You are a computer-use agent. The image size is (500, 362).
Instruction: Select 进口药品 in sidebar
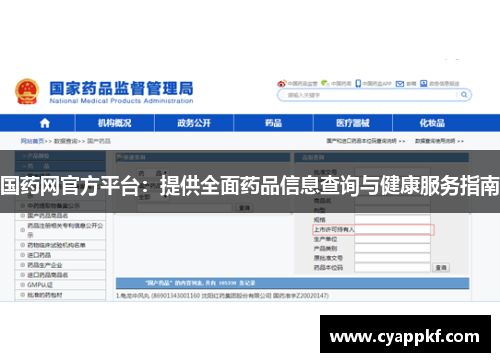pyautogui.click(x=39, y=255)
